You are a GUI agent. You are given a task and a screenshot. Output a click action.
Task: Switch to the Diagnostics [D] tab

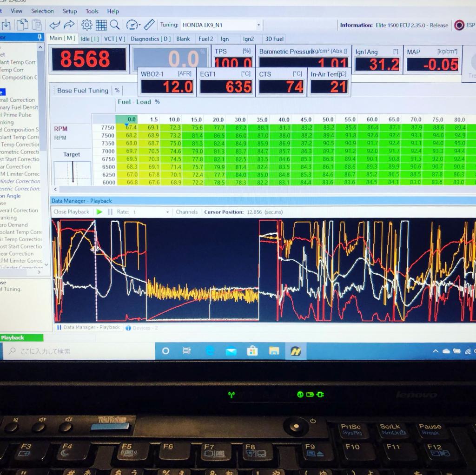point(150,39)
